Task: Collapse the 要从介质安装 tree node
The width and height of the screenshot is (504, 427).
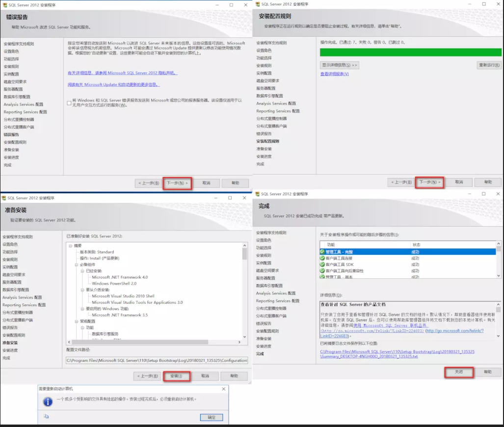Action: coord(82,290)
